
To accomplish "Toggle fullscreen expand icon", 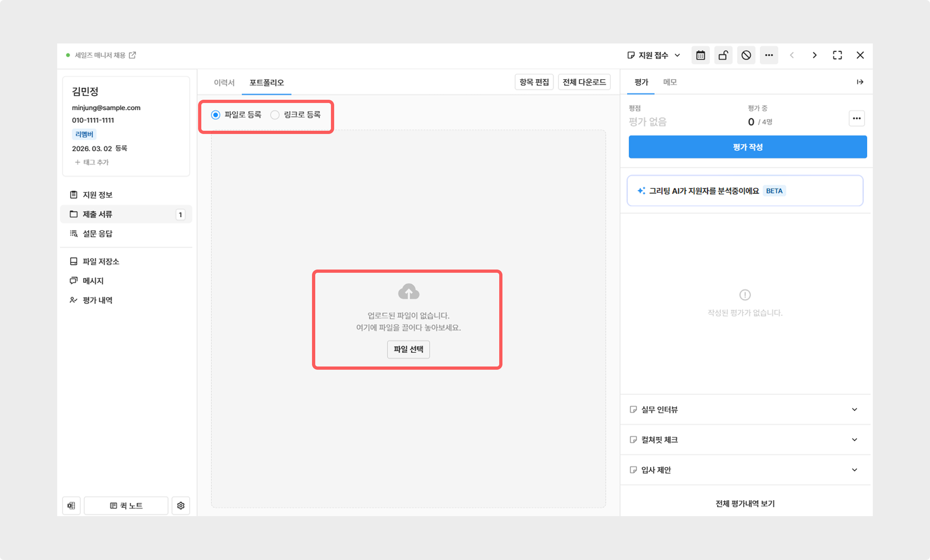I will [837, 55].
